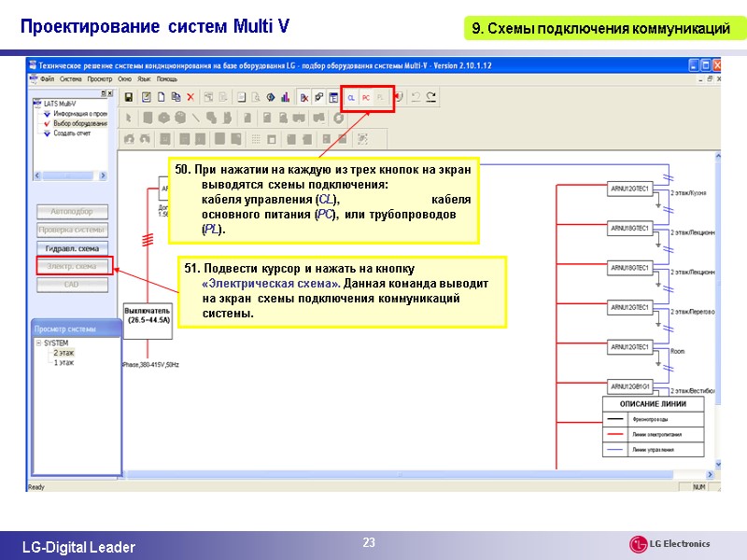Click the Проверка системы button
The height and width of the screenshot is (560, 747).
[72, 230]
